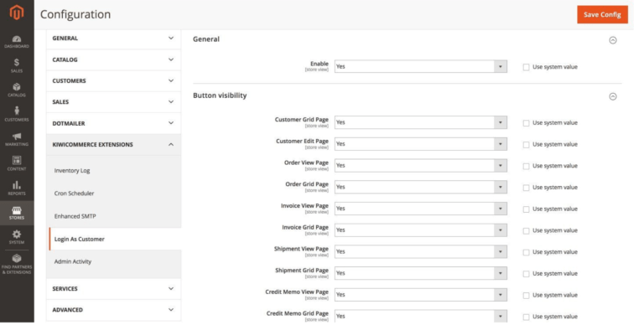Check Use system value for Invoice Grid Page
The height and width of the screenshot is (325, 644).
tap(526, 230)
